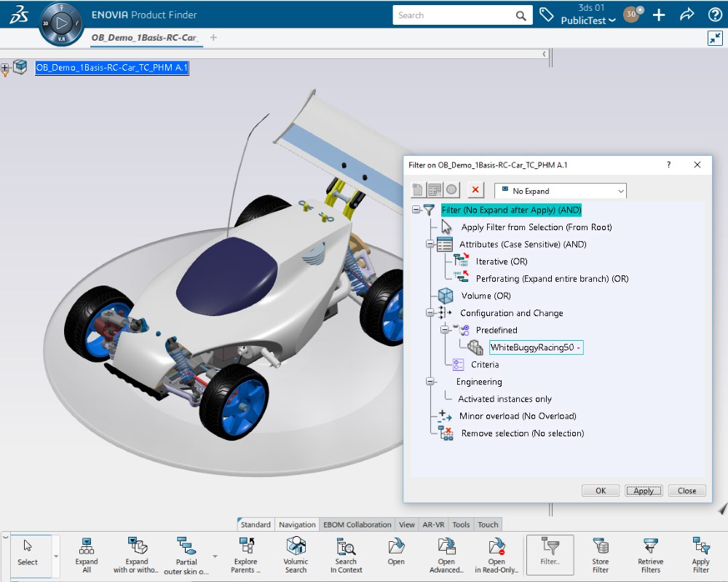Click Apply Filter in the bottom toolbar

tap(700, 556)
